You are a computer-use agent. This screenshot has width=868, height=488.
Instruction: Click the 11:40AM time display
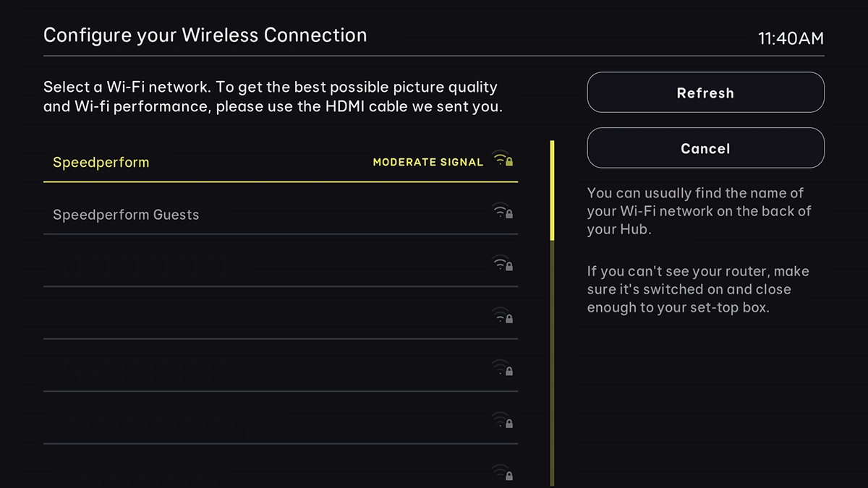click(791, 38)
